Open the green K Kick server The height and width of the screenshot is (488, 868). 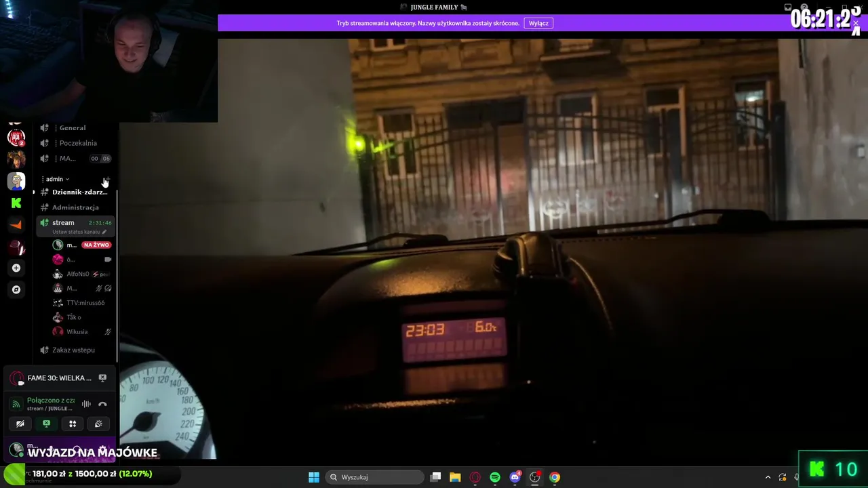click(x=16, y=203)
